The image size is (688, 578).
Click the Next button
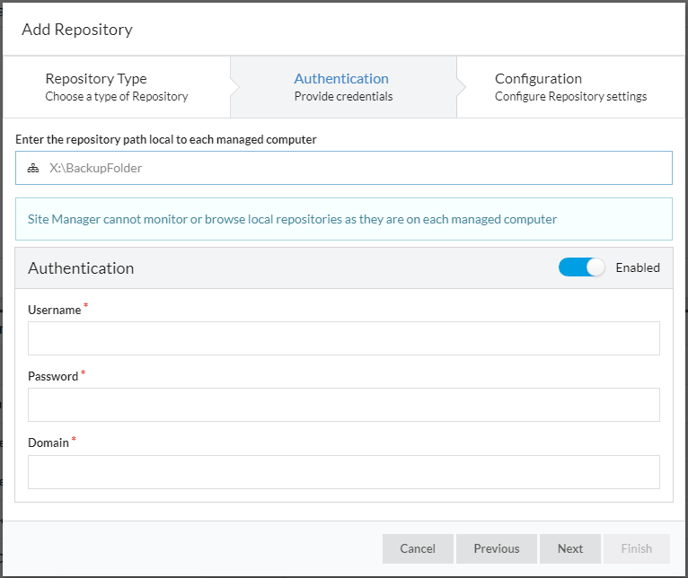[570, 549]
